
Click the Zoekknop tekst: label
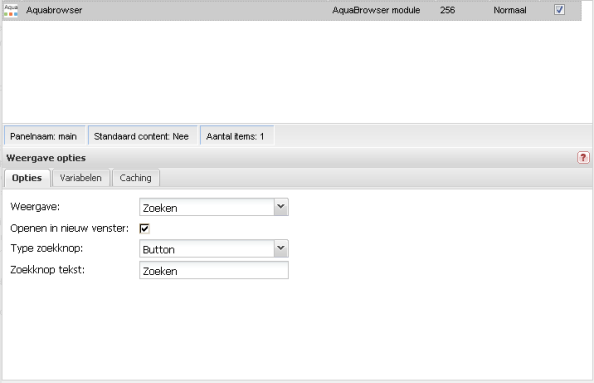click(48, 270)
